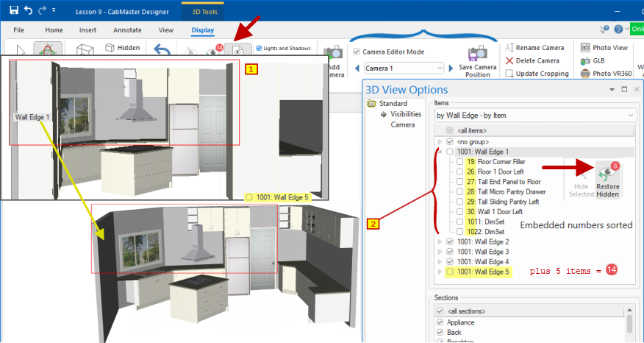Check the Floor Corner Filler item

(x=459, y=161)
